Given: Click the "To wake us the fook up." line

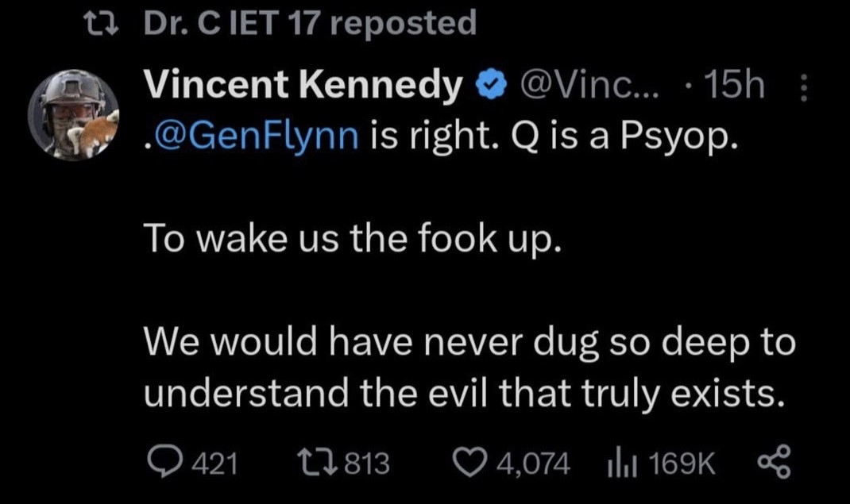Looking at the screenshot, I should 352,238.
